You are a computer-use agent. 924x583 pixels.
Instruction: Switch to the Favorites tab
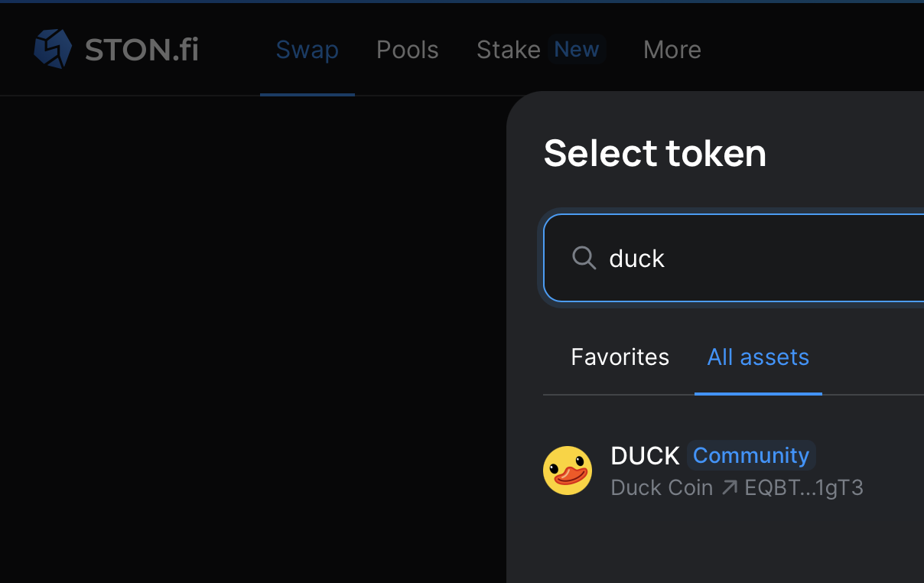(620, 357)
